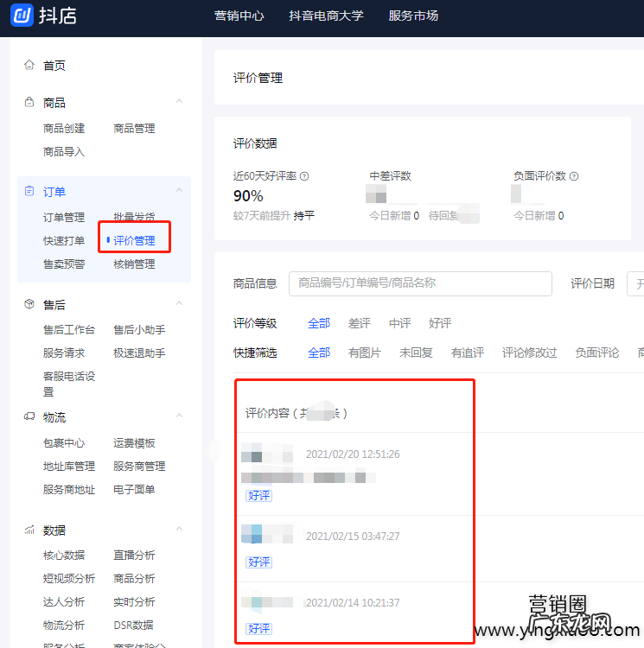Screen dimensions: 644x648
Task: Click the 数据 chart icon
Action: point(29,530)
